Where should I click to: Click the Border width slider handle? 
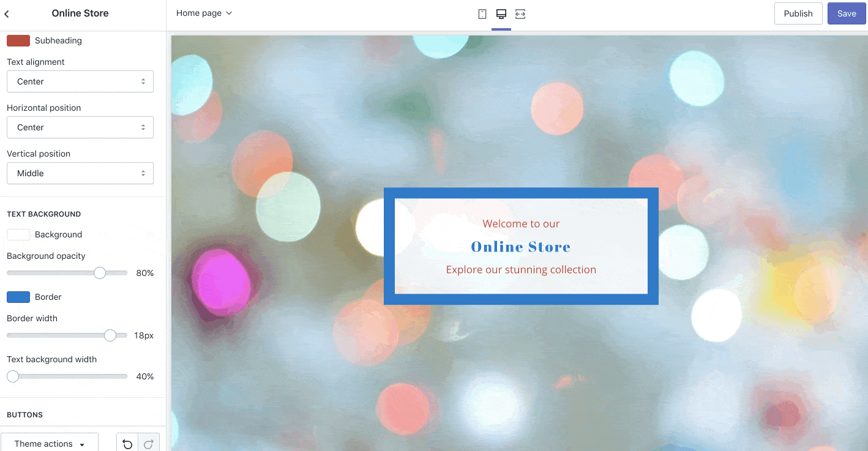(110, 335)
